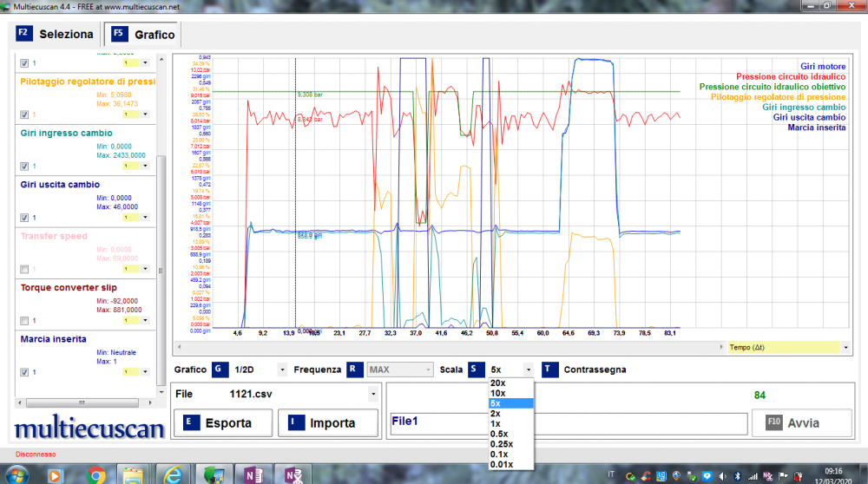The image size is (868, 484).
Task: Uncheck the Giri ingresso cambio checkbox
Action: point(23,167)
